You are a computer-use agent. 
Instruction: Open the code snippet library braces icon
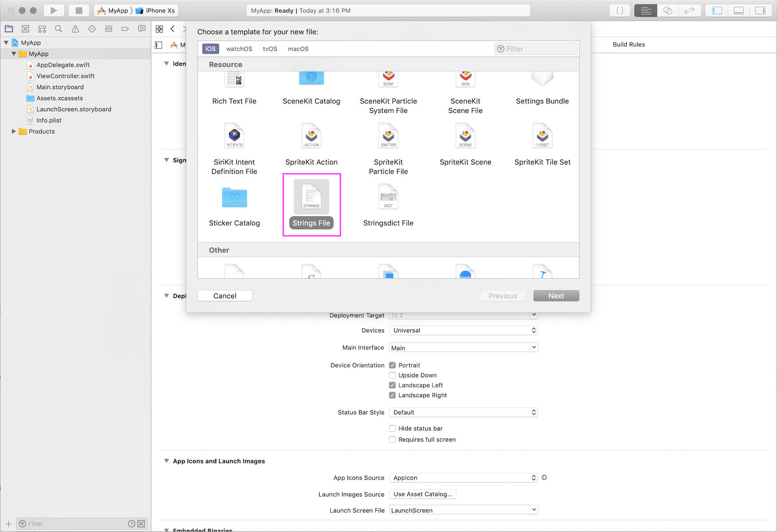pyautogui.click(x=620, y=11)
